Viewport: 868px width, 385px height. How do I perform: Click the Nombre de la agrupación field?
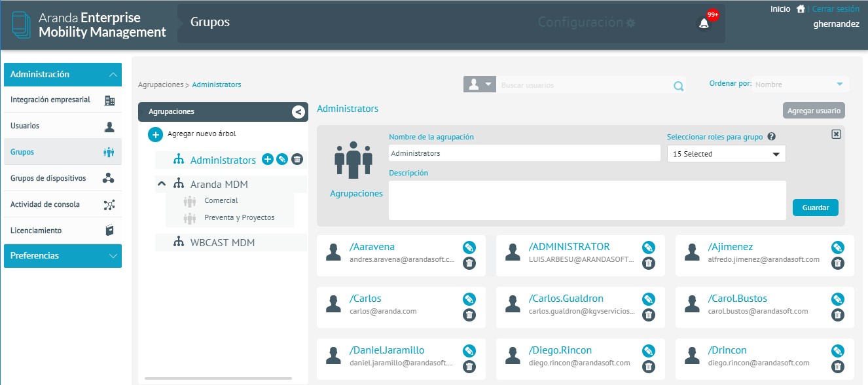524,153
